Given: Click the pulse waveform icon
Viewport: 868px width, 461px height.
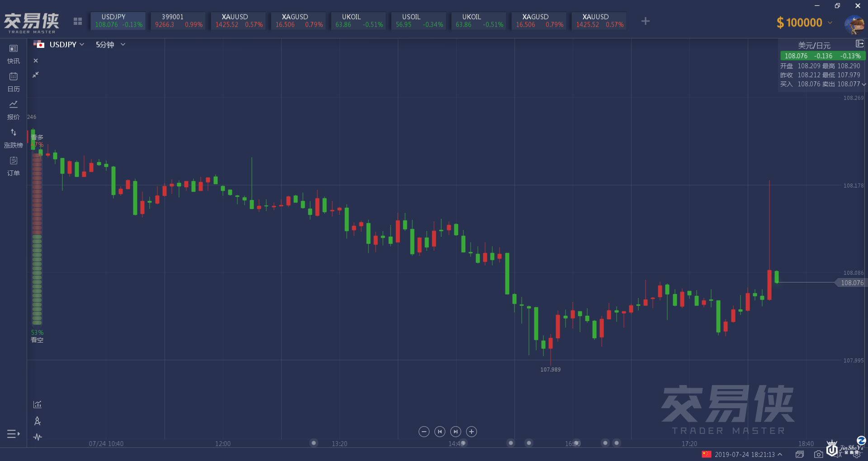Looking at the screenshot, I should (38, 437).
